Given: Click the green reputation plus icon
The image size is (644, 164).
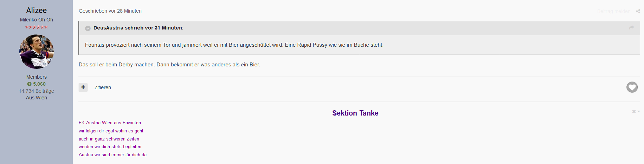Looking at the screenshot, I should pos(29,84).
